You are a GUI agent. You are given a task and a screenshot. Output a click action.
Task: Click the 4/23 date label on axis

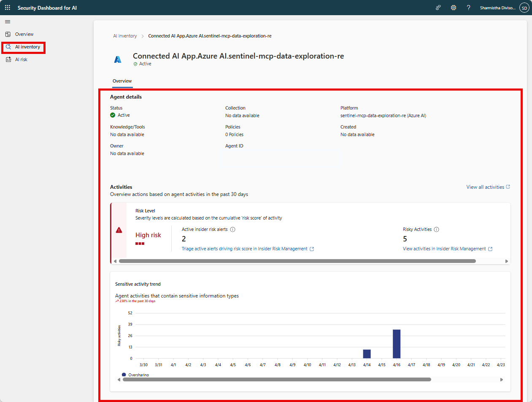[501, 365]
